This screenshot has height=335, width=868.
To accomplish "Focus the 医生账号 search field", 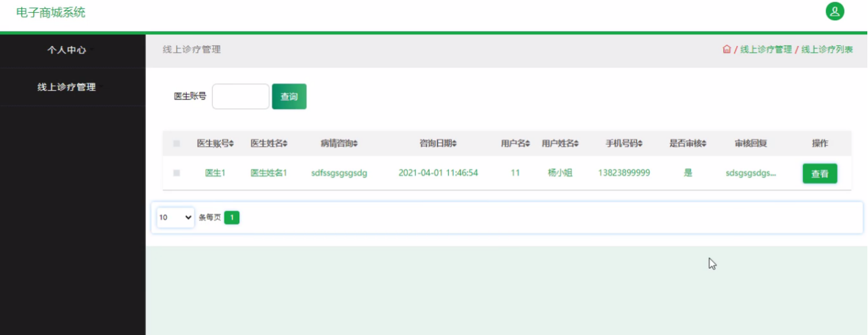I will [241, 97].
